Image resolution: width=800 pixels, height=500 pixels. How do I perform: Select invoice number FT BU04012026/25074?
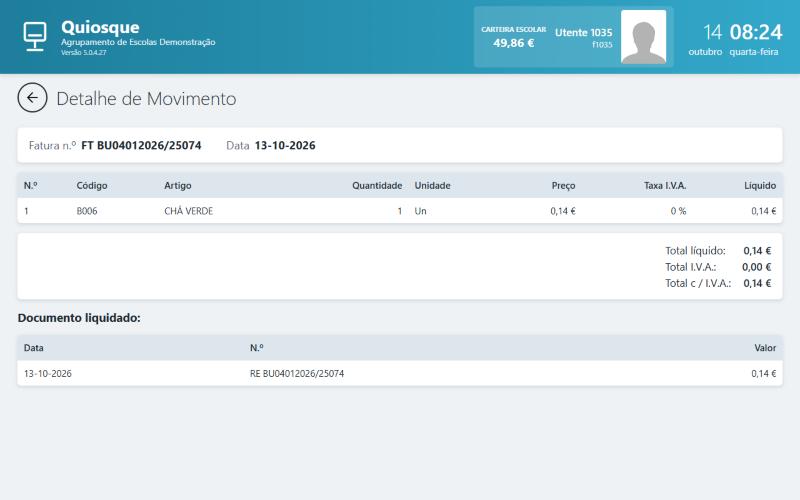(141, 145)
